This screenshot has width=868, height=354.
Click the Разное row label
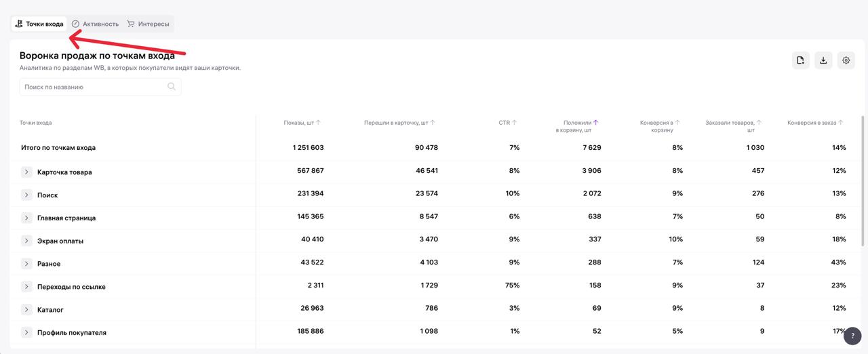click(49, 264)
